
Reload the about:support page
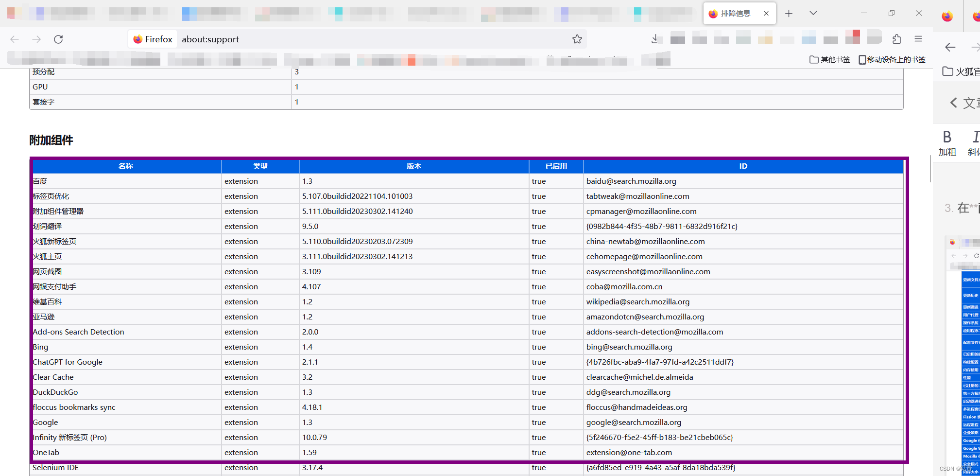[x=58, y=39]
